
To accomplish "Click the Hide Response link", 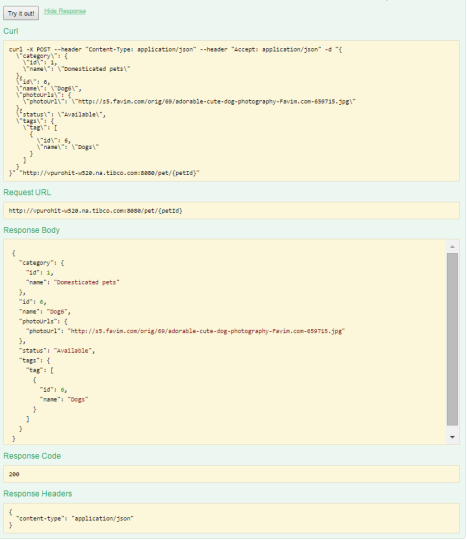I will click(x=65, y=11).
